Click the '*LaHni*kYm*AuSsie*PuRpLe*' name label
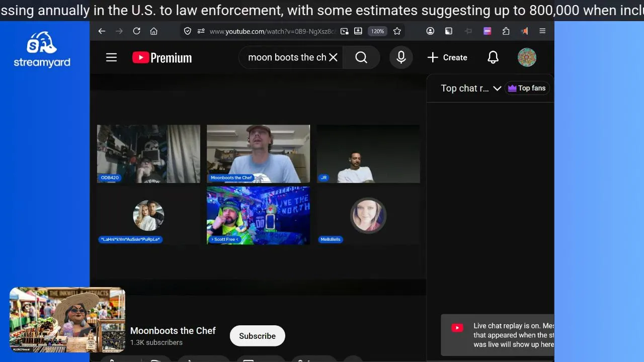This screenshot has width=644, height=362. 130,239
